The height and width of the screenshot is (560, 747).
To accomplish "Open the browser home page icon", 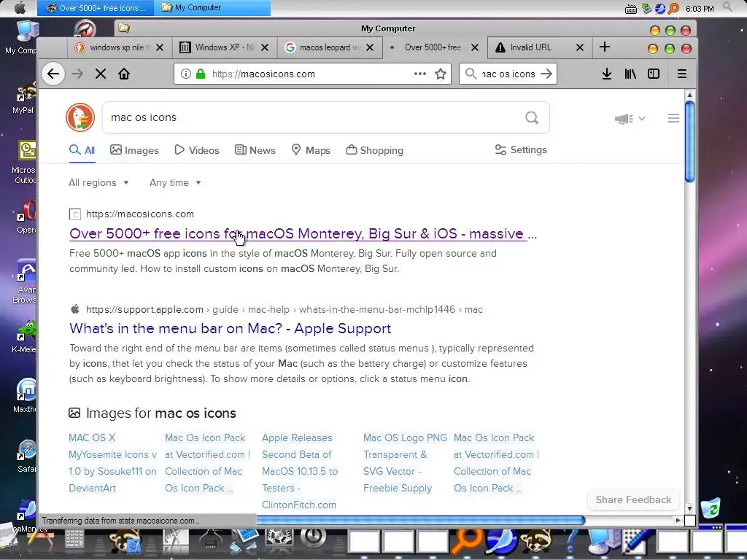I will (124, 74).
